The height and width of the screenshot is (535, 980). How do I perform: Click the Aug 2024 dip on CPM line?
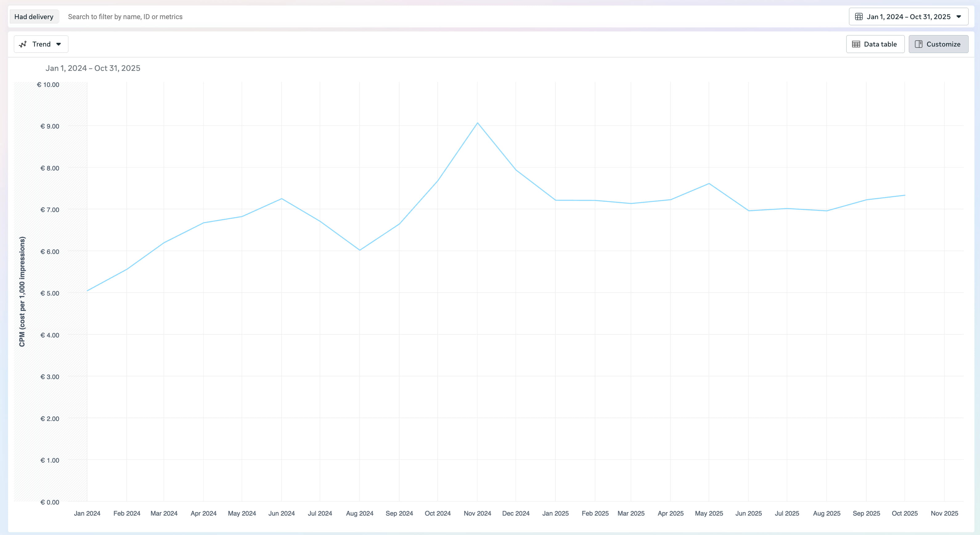(360, 250)
